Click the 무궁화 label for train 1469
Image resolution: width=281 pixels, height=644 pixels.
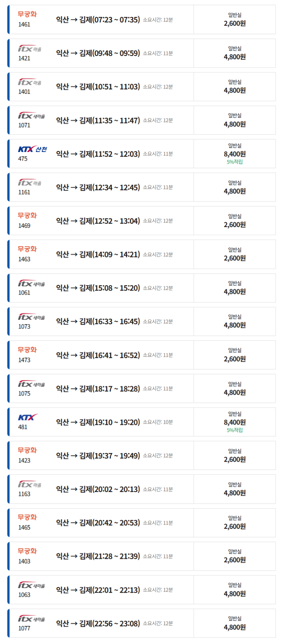[27, 215]
